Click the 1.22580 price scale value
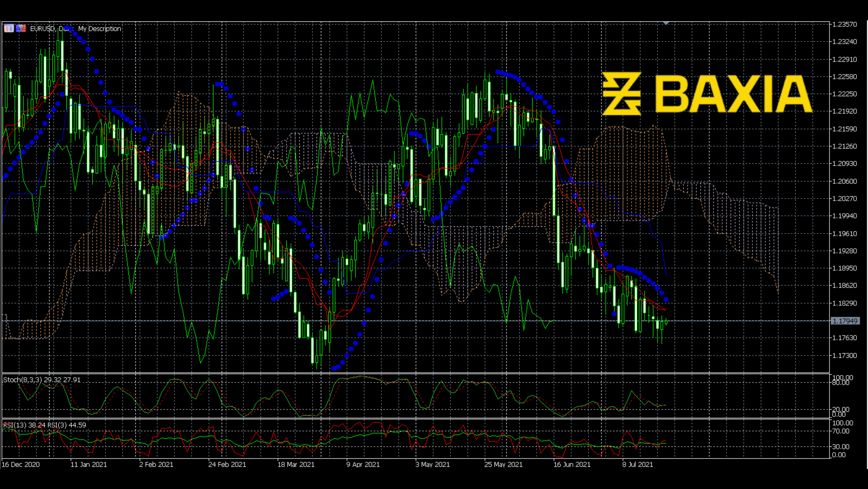The width and height of the screenshot is (868, 489). [x=844, y=77]
